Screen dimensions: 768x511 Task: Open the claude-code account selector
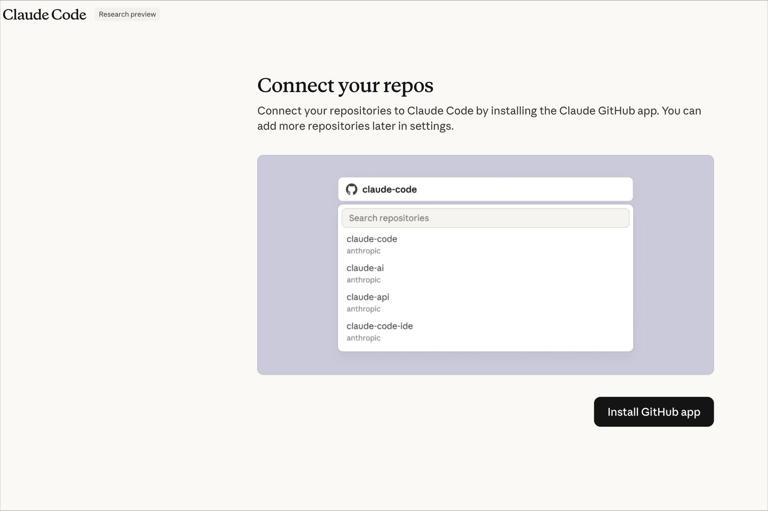coord(485,189)
